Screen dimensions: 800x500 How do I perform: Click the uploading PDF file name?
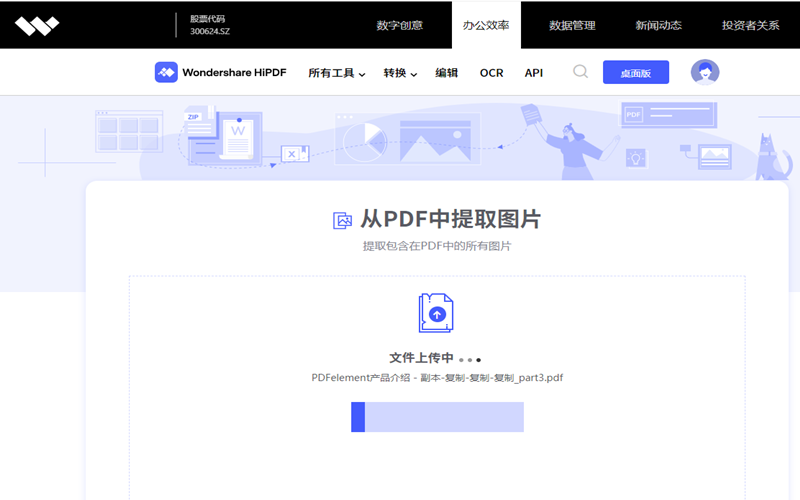[437, 378]
